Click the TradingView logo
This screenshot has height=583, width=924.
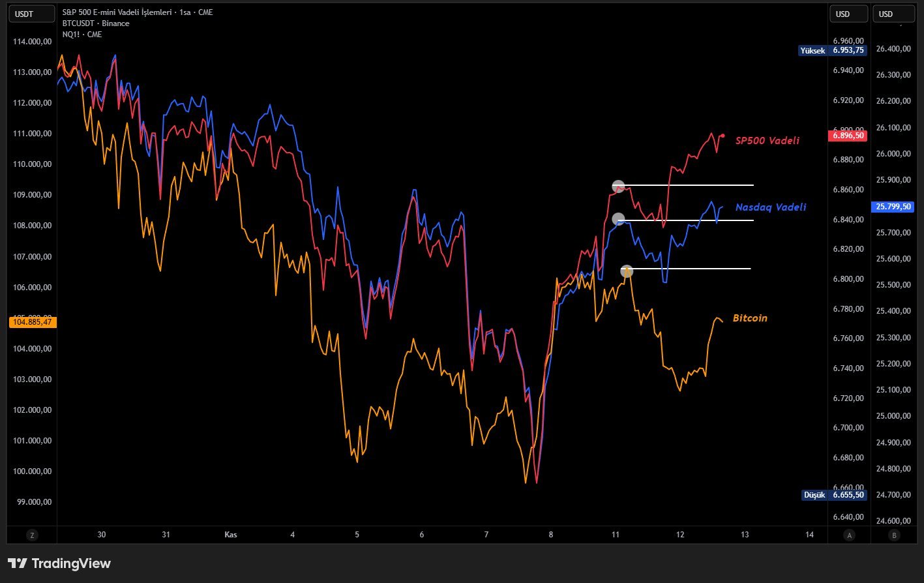(x=59, y=563)
